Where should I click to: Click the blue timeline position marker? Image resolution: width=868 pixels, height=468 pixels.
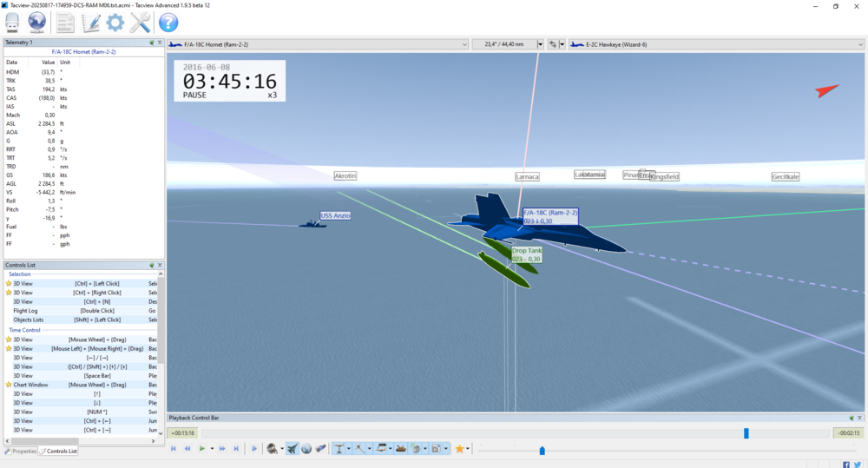point(746,433)
